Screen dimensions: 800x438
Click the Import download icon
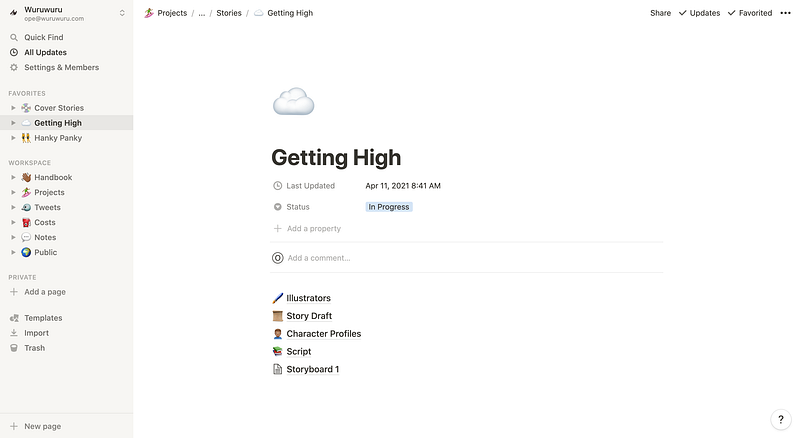point(14,333)
